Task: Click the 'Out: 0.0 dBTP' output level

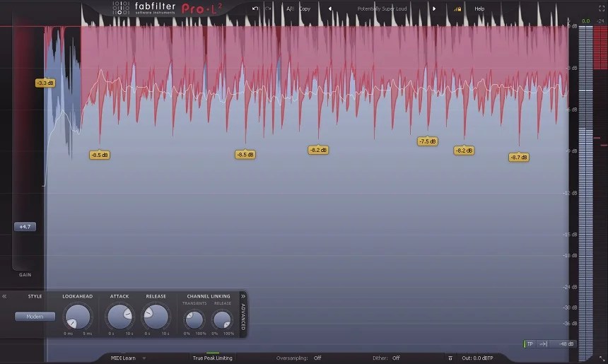Action: pyautogui.click(x=477, y=358)
